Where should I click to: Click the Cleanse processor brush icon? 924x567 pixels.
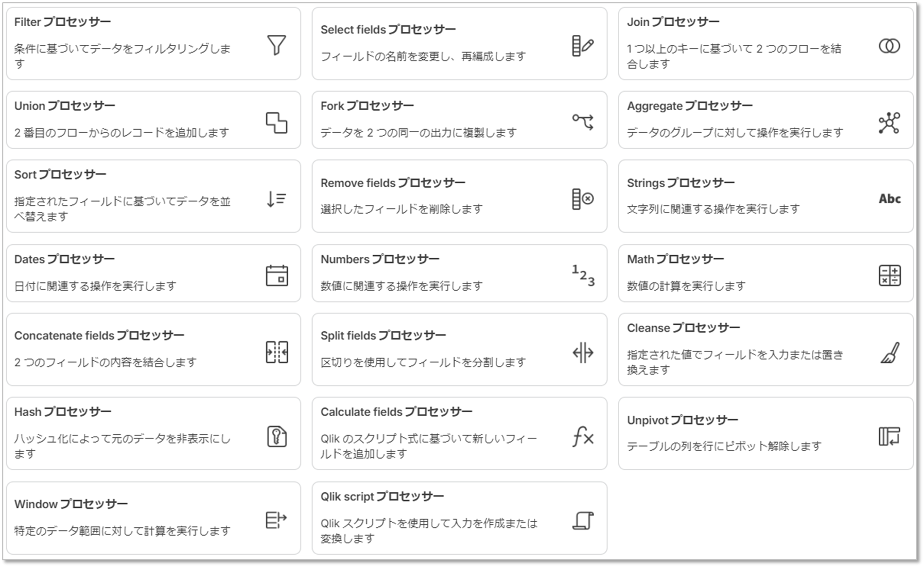point(890,353)
